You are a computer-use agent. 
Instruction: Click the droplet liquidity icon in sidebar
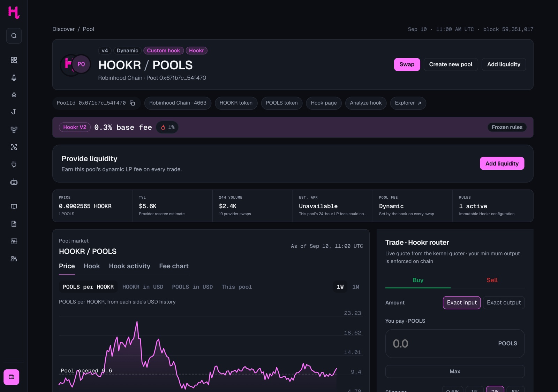coord(14,95)
